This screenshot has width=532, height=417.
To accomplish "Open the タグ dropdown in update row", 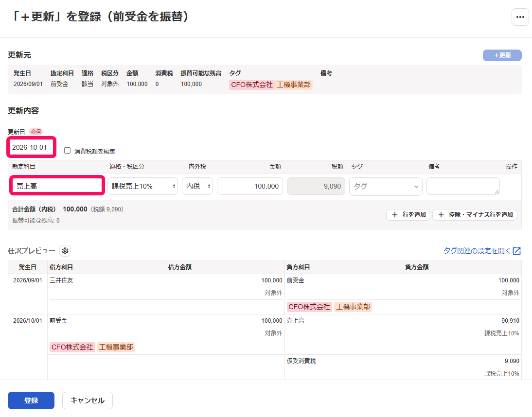I will [x=386, y=186].
